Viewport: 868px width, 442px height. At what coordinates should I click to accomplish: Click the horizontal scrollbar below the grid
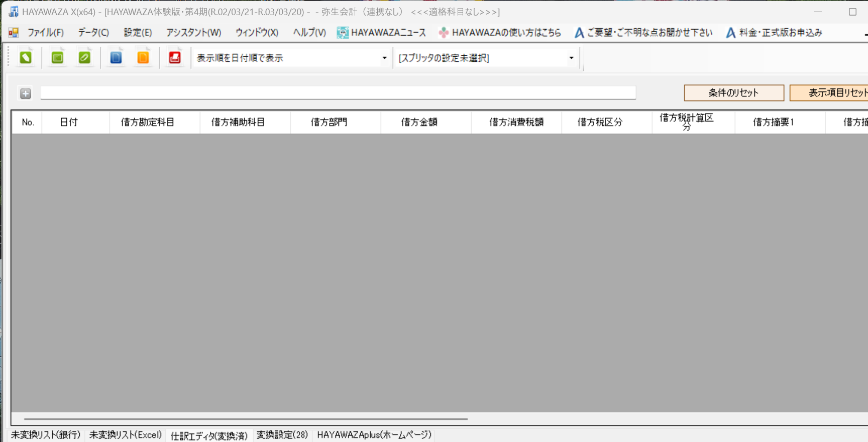coord(246,418)
